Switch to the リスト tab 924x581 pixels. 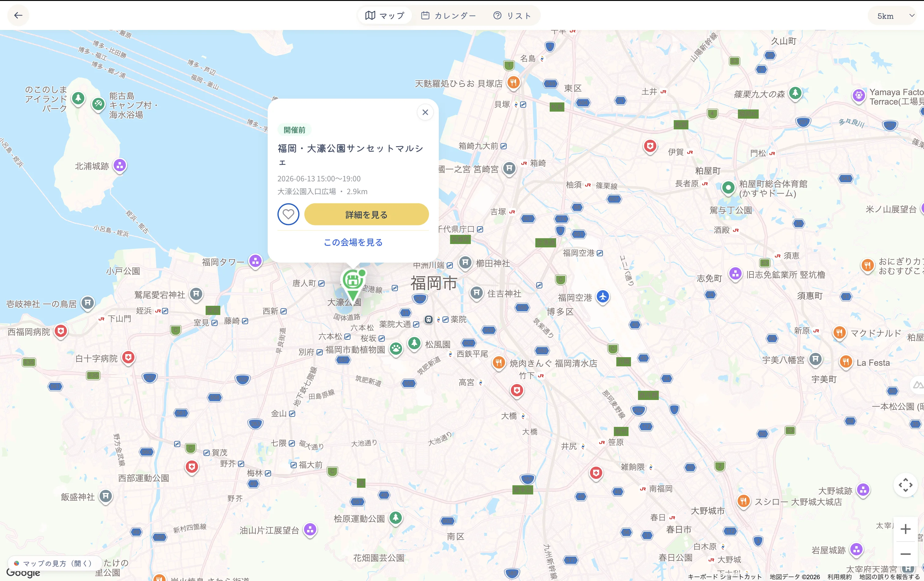point(512,15)
